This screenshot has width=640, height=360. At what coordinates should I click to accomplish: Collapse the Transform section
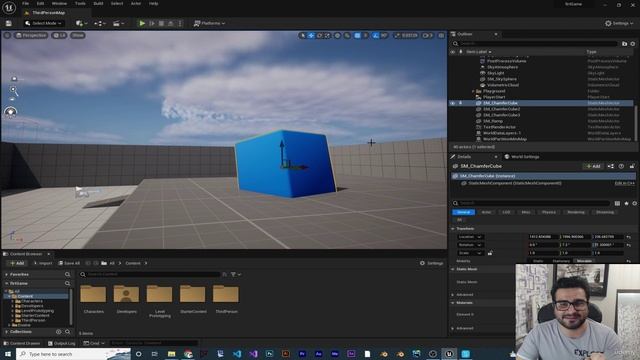[453, 229]
